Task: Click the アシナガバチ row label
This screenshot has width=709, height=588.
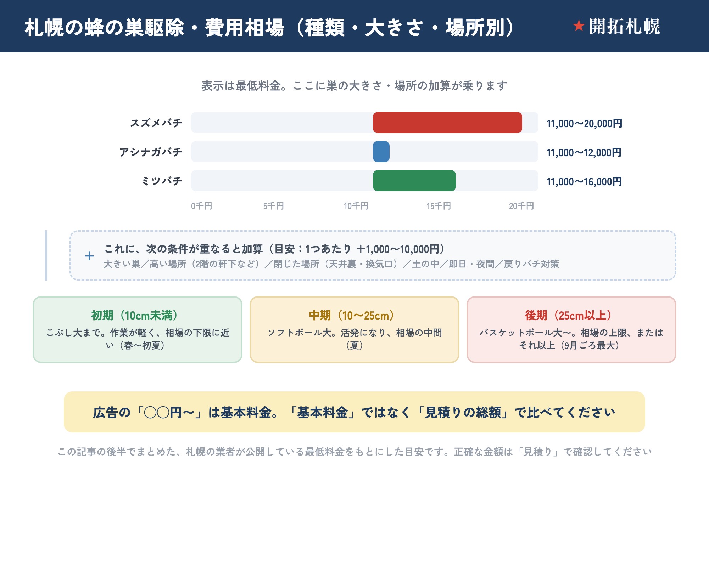Action: [x=151, y=152]
